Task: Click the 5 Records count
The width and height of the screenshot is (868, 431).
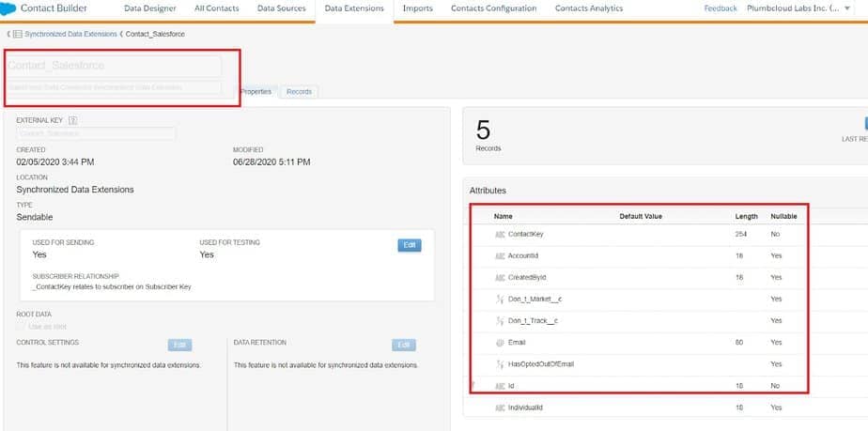Action: pyautogui.click(x=483, y=130)
